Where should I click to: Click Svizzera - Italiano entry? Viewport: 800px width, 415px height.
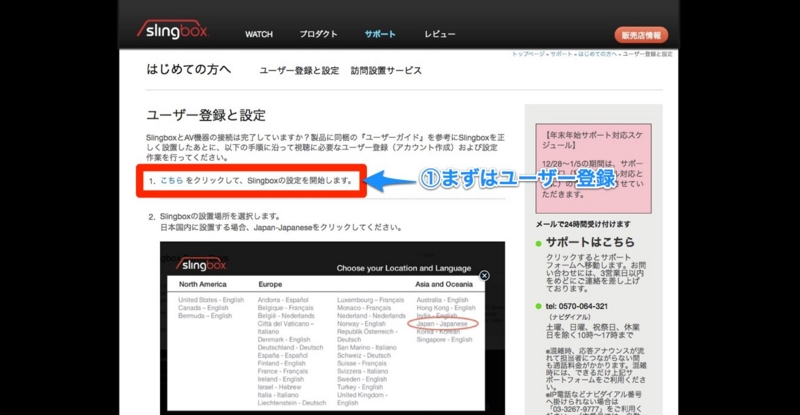coord(362,371)
